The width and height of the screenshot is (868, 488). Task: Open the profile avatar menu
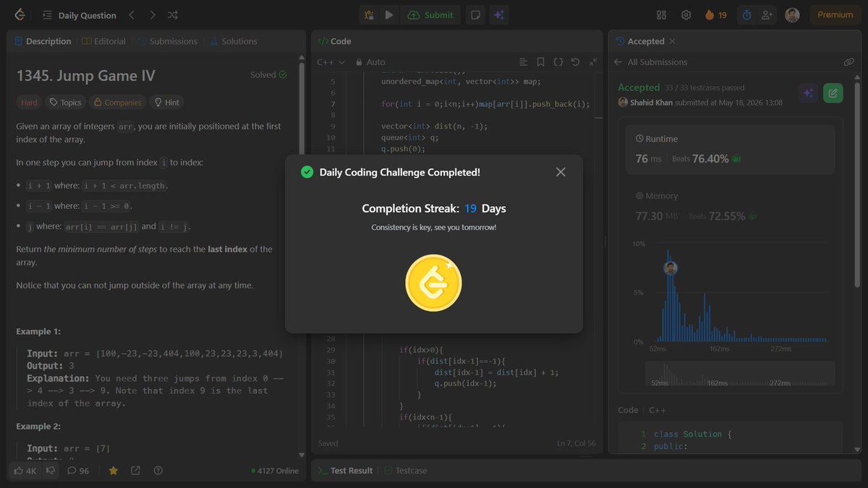(x=792, y=15)
